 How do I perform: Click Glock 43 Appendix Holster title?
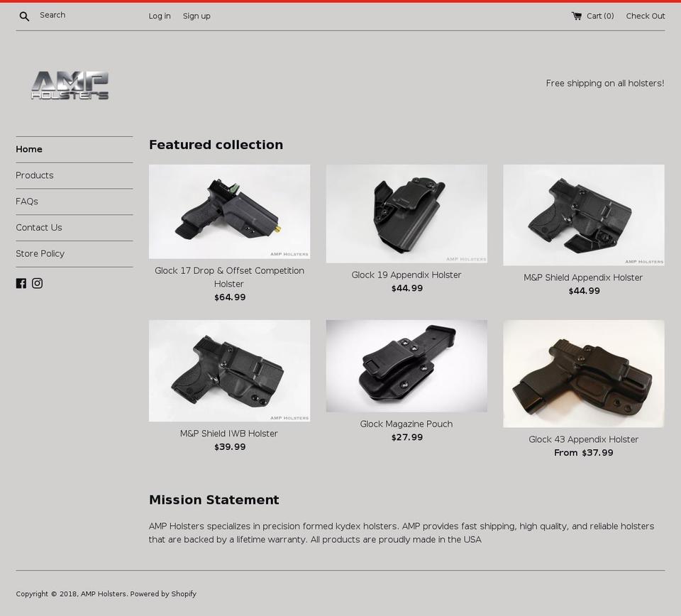(584, 439)
